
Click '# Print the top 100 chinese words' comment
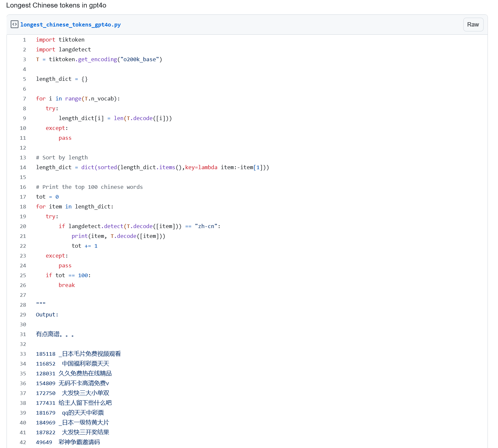89,187
